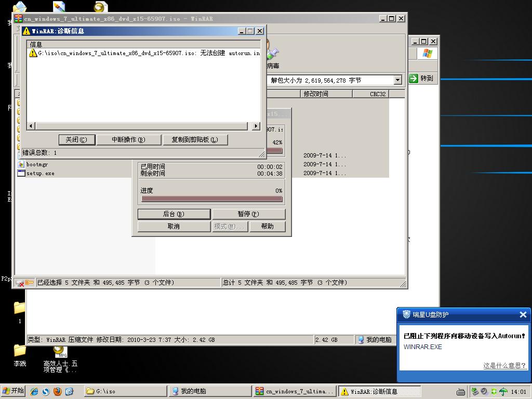Open desktop folder named 1
Screen dimensions: 532x399
20,312
